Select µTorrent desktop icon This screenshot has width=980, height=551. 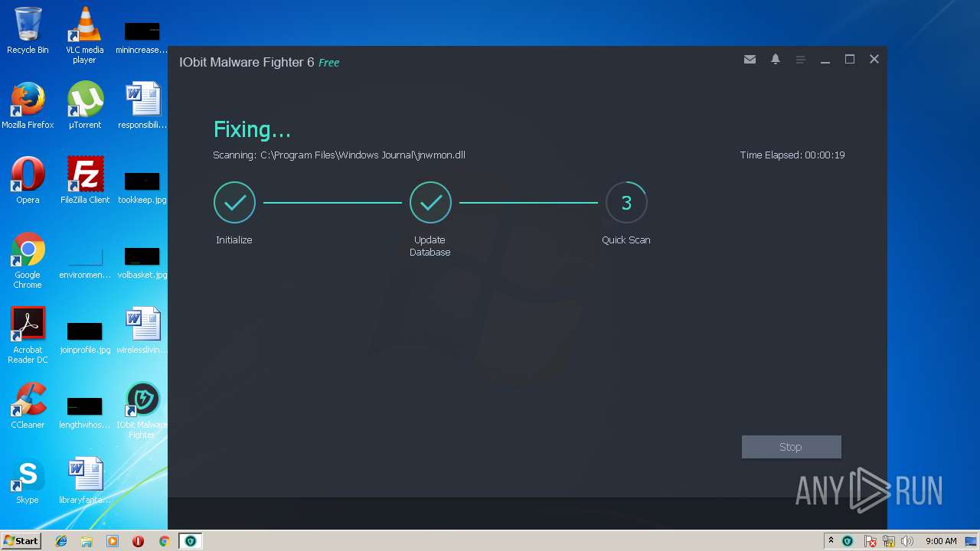point(84,106)
